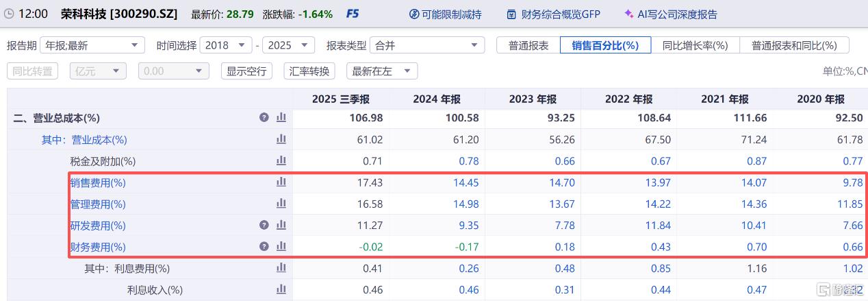Switch to 普通报表 tab
The width and height of the screenshot is (868, 301).
pyautogui.click(x=528, y=45)
